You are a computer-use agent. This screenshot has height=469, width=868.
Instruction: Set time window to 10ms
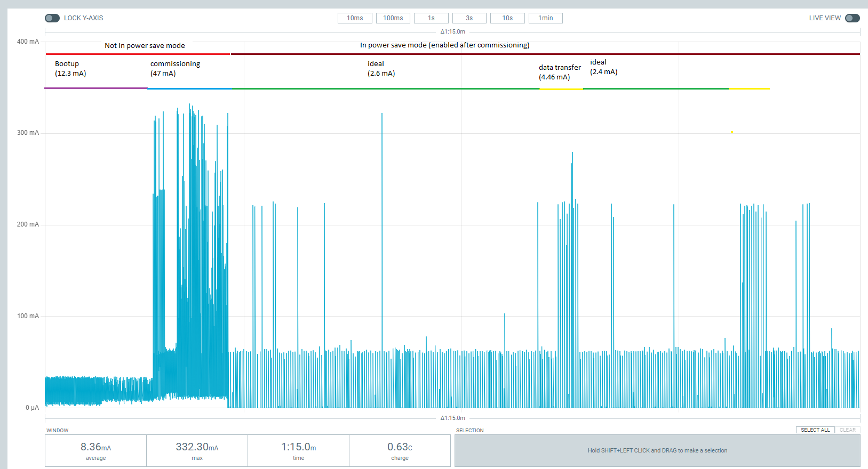(355, 18)
